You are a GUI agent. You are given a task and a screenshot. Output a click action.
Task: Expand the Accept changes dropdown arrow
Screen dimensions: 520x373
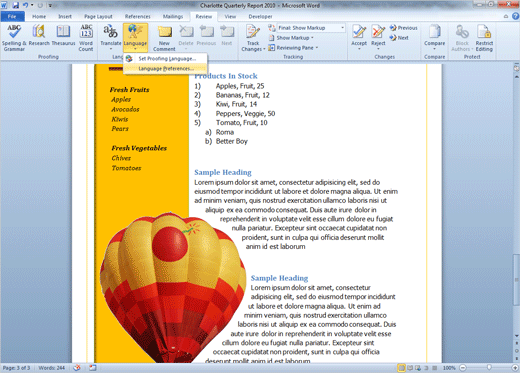tap(359, 49)
